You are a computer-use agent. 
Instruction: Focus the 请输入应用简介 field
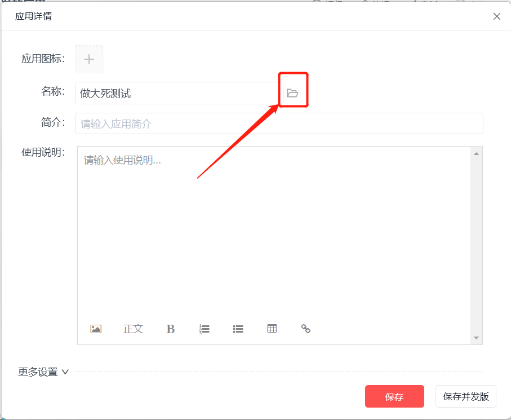[279, 123]
